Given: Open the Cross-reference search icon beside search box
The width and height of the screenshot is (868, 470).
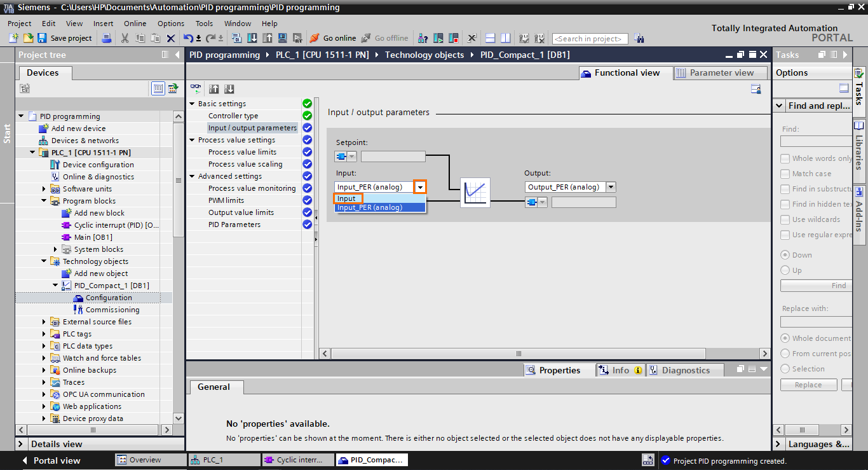Looking at the screenshot, I should (x=639, y=39).
